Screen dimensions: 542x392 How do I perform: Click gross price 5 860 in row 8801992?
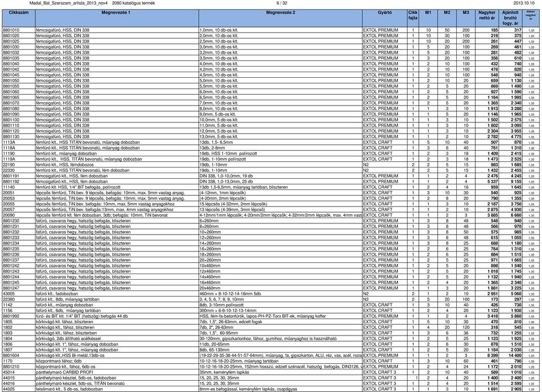pos(515,316)
